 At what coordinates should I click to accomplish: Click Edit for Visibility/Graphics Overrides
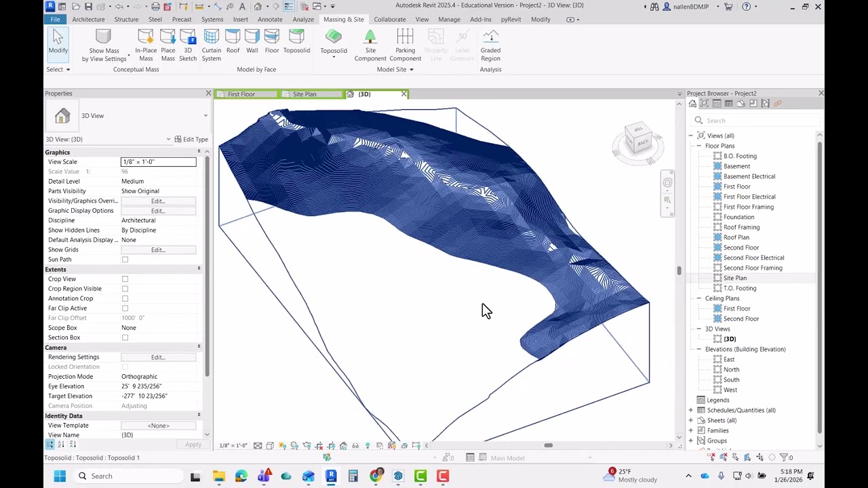[x=158, y=201]
